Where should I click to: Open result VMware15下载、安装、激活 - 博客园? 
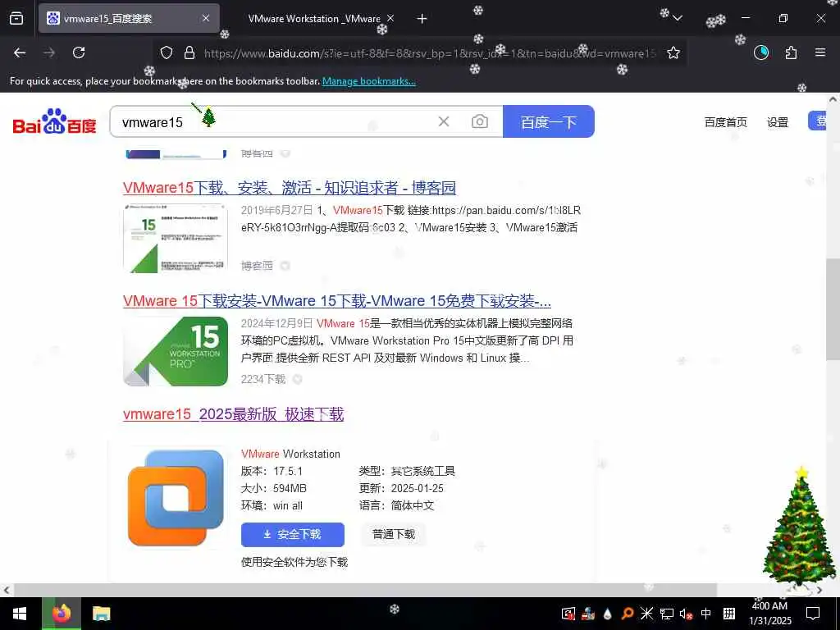click(x=290, y=188)
